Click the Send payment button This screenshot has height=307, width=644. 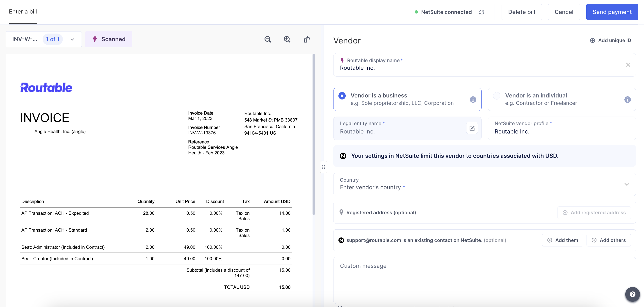(612, 12)
